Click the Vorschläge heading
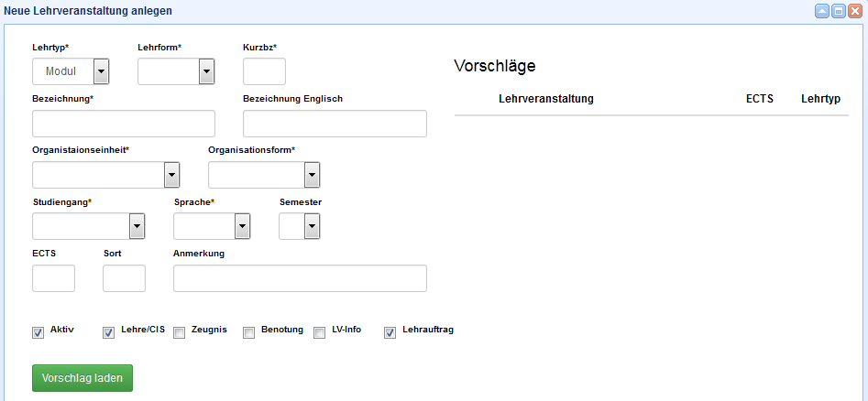The height and width of the screenshot is (401, 868). pyautogui.click(x=494, y=66)
